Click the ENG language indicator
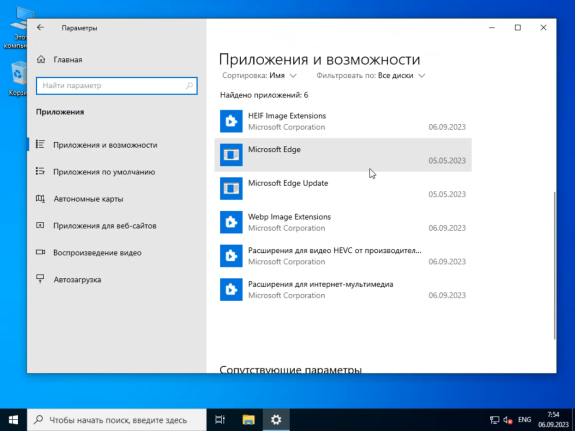 [524, 420]
